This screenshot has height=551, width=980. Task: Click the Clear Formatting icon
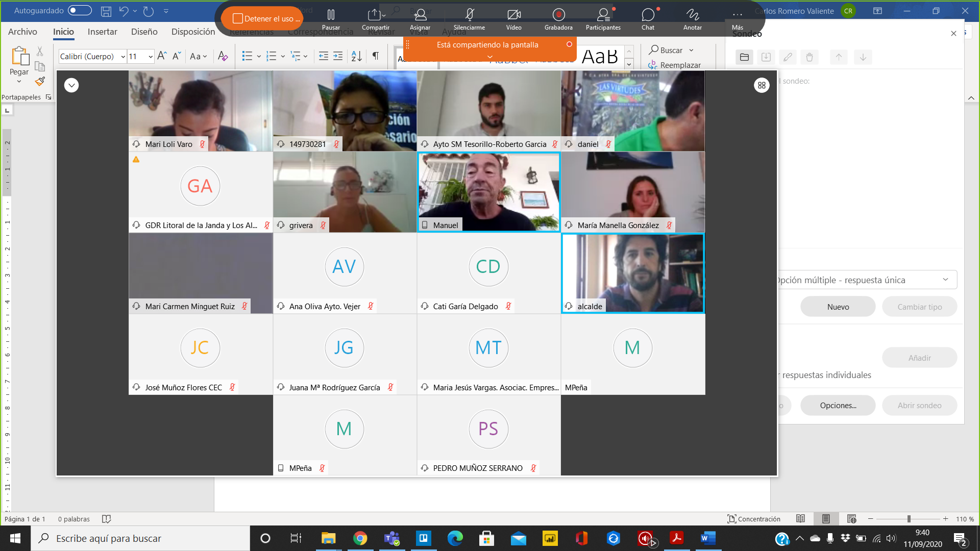point(223,56)
